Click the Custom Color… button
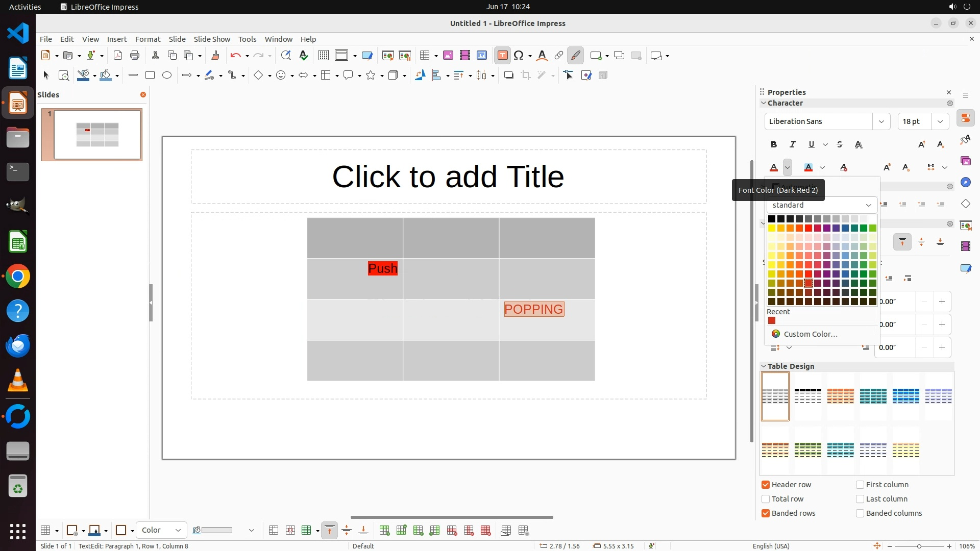Image resolution: width=980 pixels, height=551 pixels. pos(811,334)
